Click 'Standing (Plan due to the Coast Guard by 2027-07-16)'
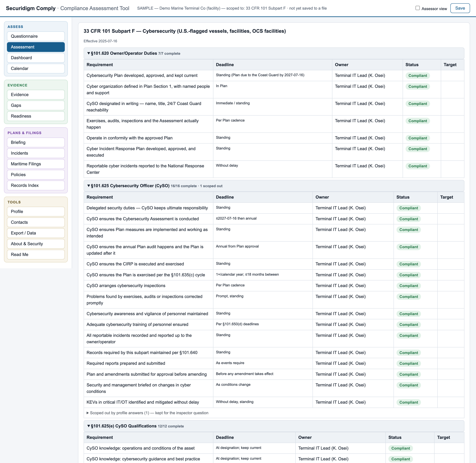This screenshot has width=476, height=463. (x=260, y=75)
